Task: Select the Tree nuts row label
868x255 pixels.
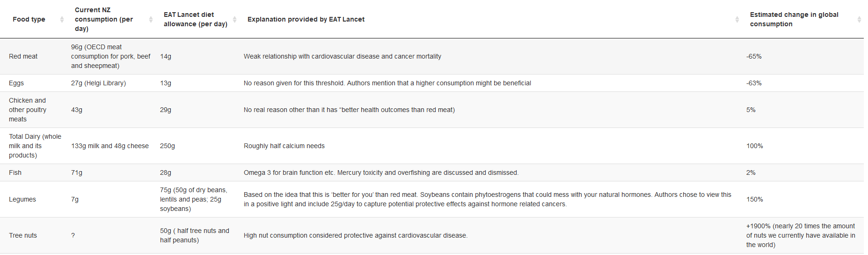Action: 23,235
